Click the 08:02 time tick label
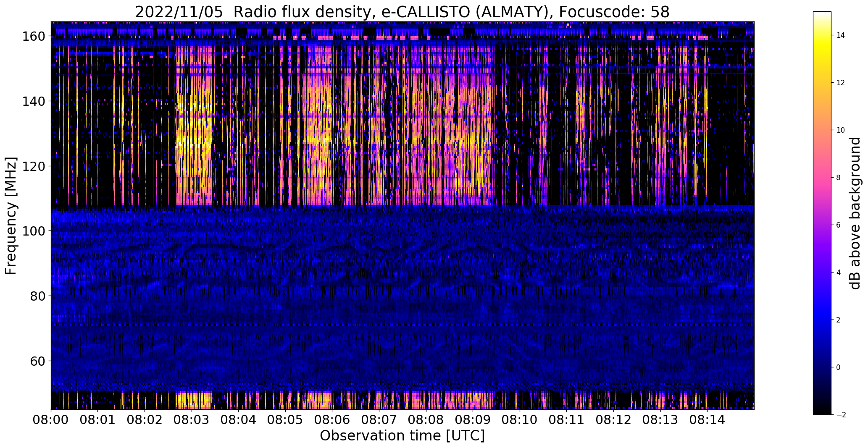 (145, 419)
